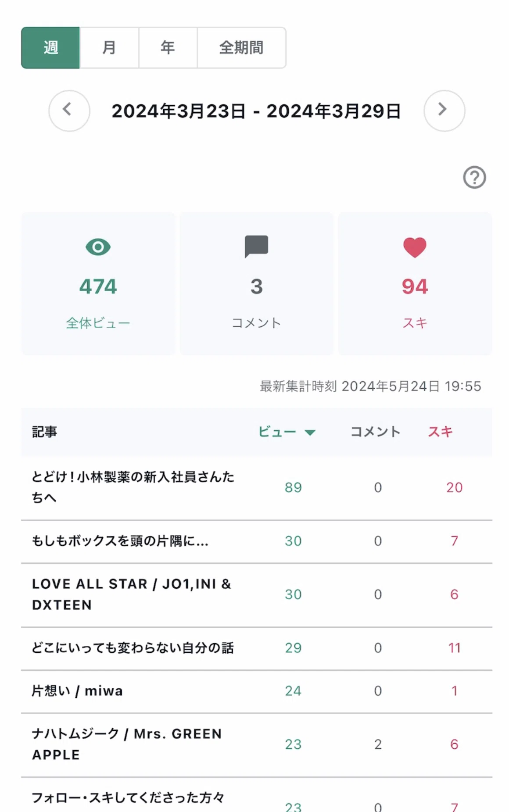This screenshot has height=812, width=509.
Task: Open the 片想い / miwa article
Action: point(77,691)
